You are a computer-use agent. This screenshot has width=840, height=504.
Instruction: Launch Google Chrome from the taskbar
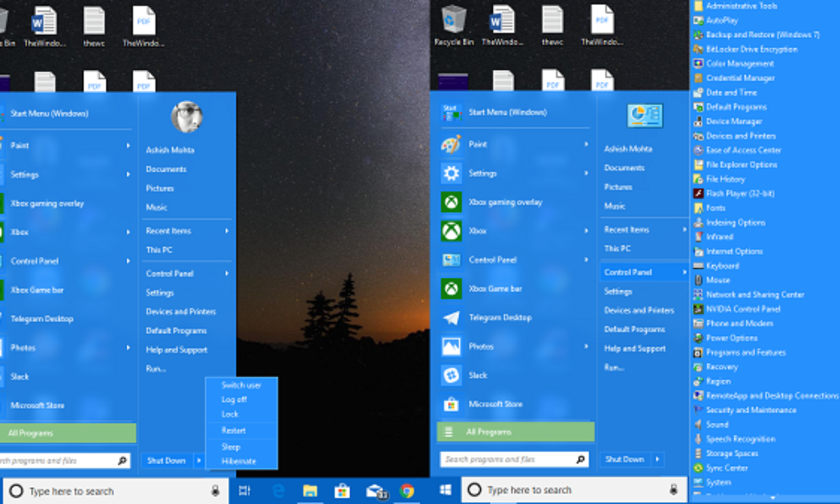pos(407,491)
